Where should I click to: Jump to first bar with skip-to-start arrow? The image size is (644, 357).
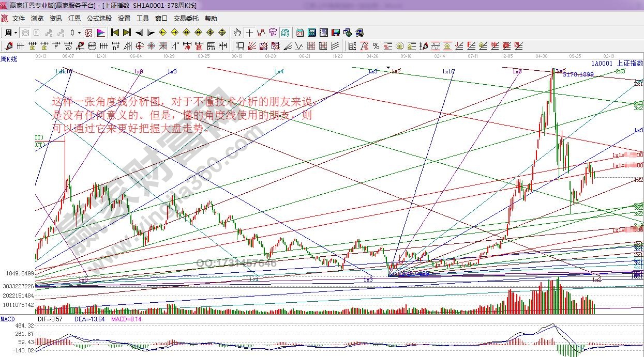pos(115,33)
